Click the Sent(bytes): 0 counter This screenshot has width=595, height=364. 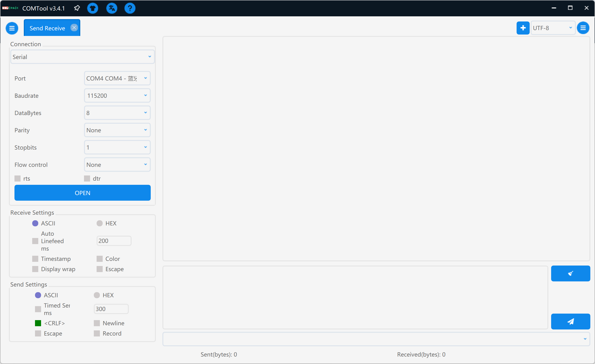pyautogui.click(x=219, y=354)
